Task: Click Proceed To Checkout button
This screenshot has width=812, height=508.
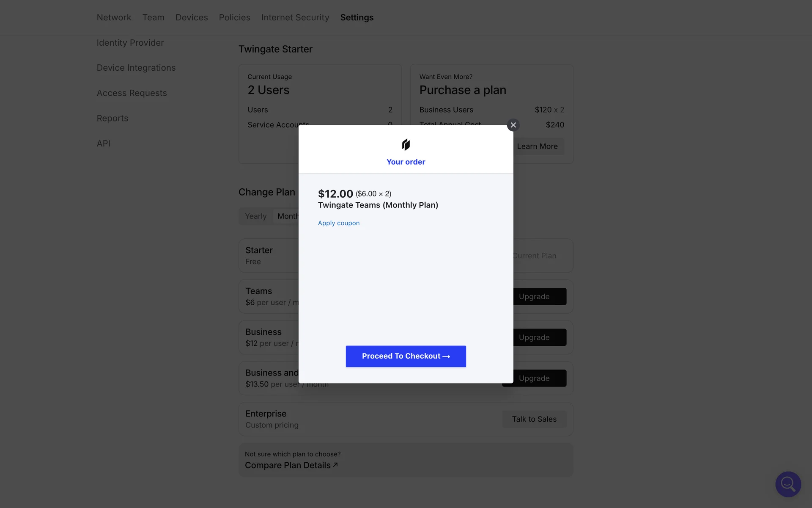Action: [406, 356]
